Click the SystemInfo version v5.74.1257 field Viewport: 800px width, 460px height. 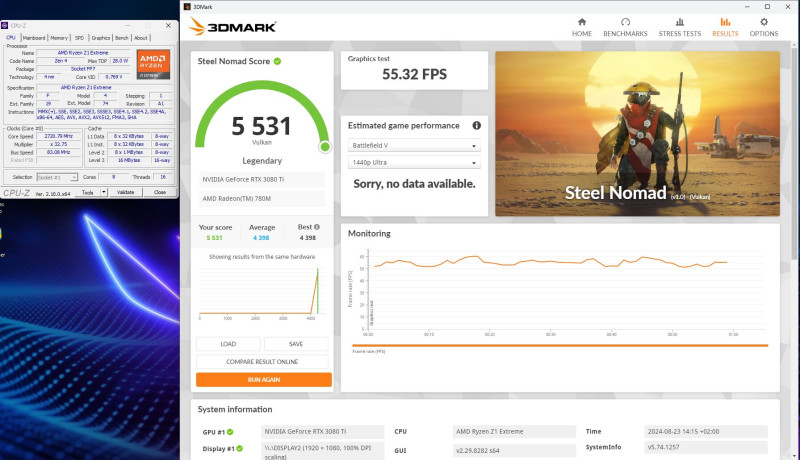coord(706,447)
